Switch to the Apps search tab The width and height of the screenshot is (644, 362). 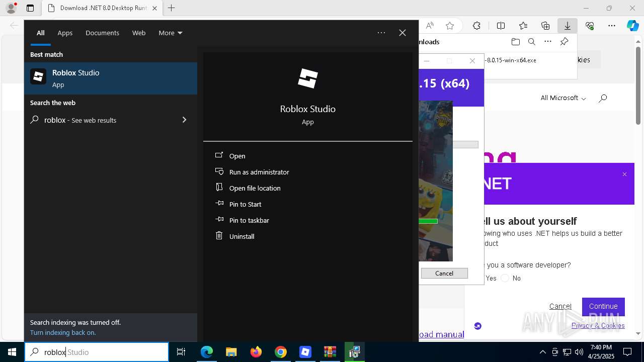coord(65,33)
